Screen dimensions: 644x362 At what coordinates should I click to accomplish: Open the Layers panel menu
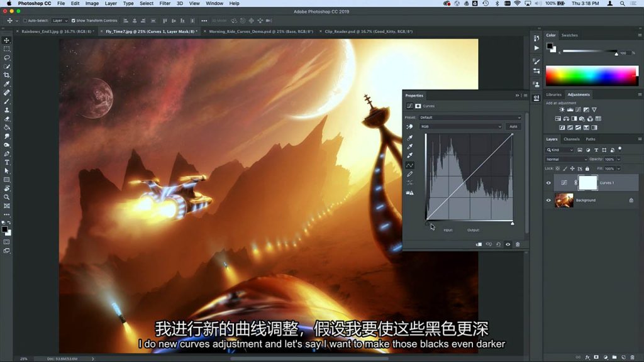click(x=640, y=139)
